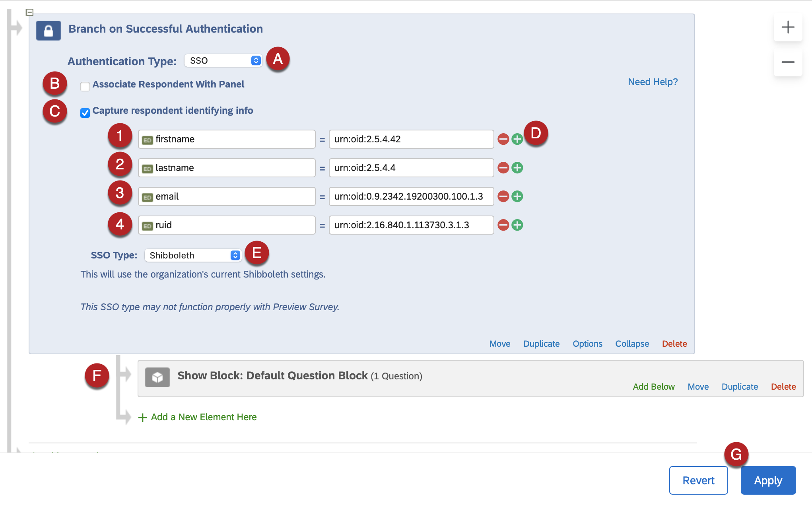Duplicate the authenticator branch
Viewport: 812px width, 505px height.
coord(541,344)
